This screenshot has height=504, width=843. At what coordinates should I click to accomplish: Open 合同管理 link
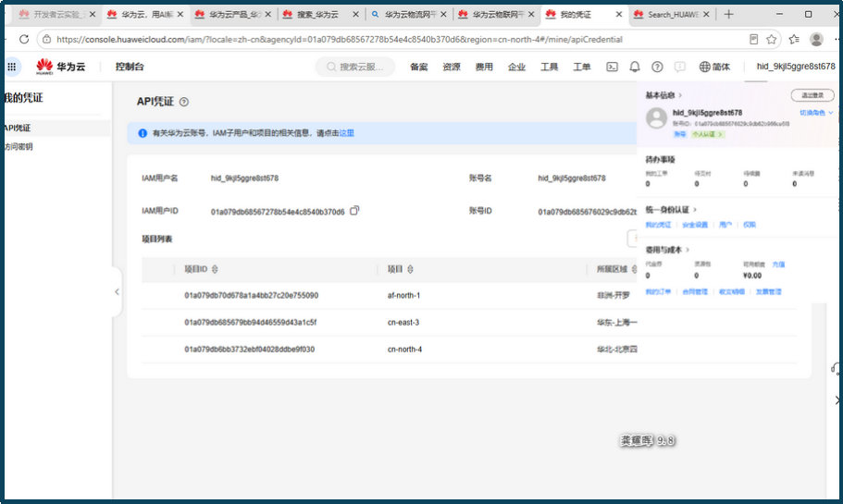(x=695, y=291)
